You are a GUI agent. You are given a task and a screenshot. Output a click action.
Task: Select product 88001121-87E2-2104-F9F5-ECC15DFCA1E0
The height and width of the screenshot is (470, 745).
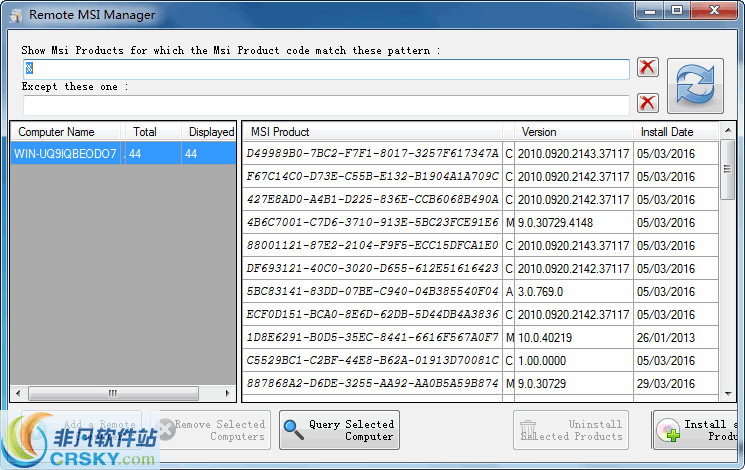tap(372, 245)
